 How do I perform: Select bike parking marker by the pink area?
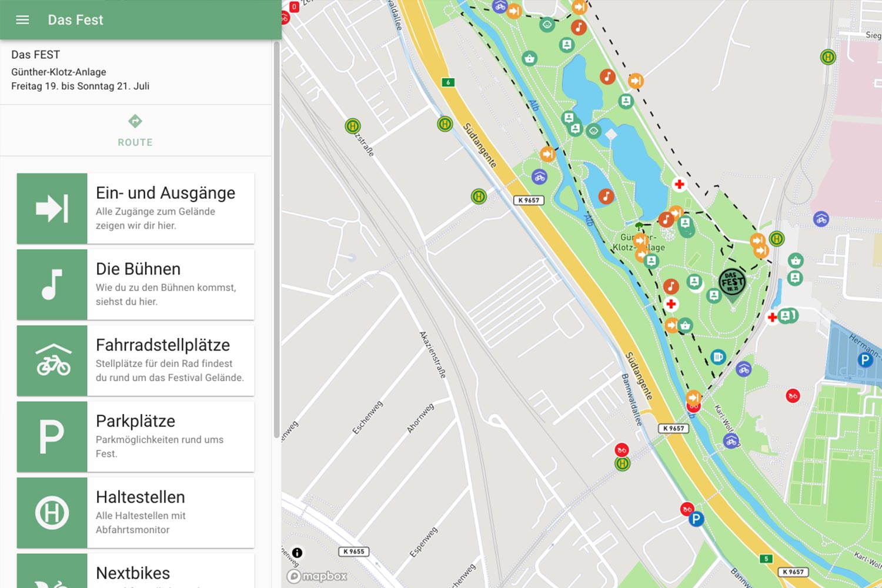pos(821,220)
